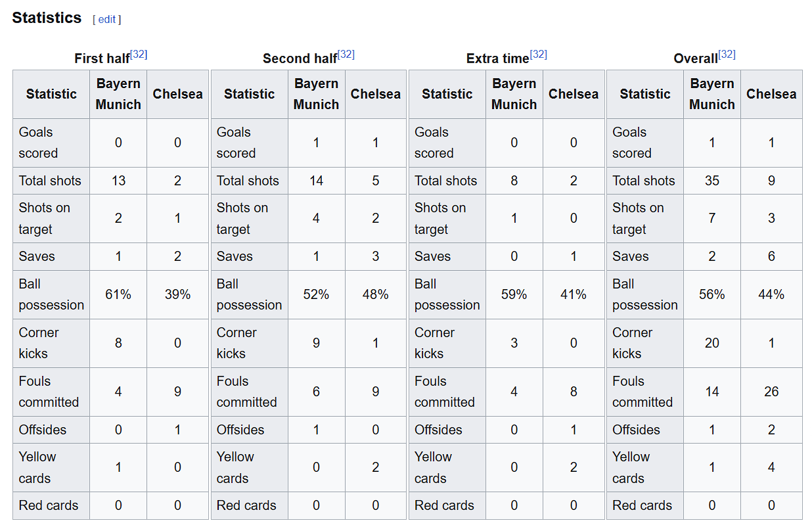Click First half Bayern total shots 13
Viewport: 812px width, 529px height.
click(x=118, y=181)
